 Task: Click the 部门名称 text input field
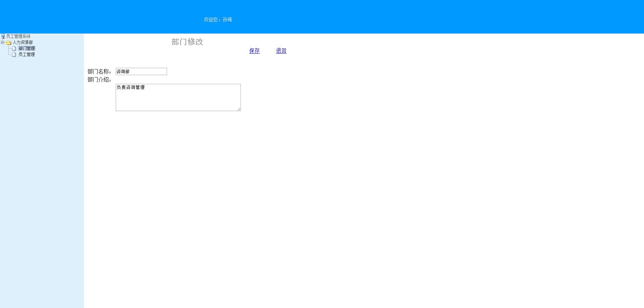click(x=141, y=71)
